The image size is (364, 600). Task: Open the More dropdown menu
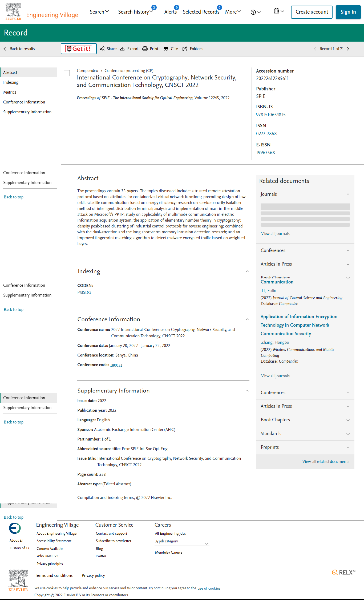233,12
